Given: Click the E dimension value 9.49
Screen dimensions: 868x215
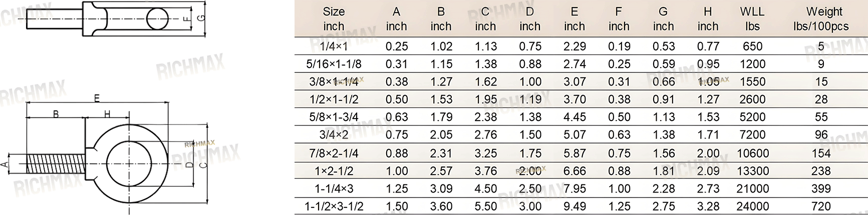Looking at the screenshot, I should 574,206.
